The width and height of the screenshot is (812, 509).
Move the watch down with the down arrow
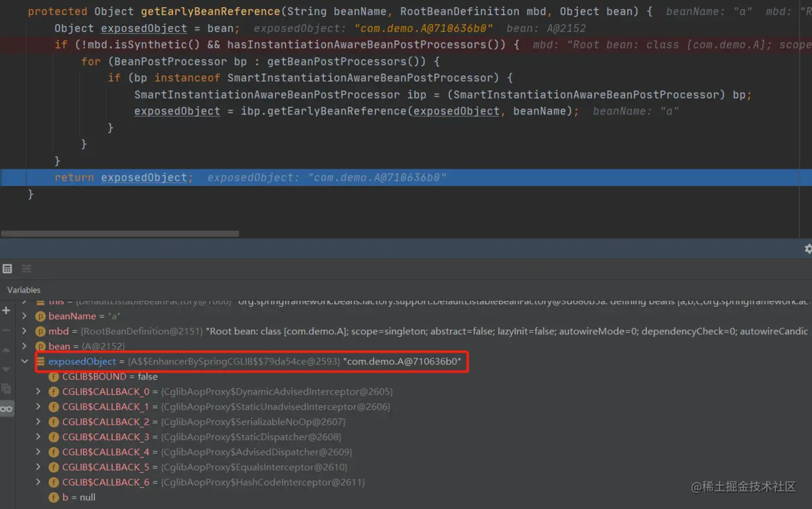coord(7,369)
